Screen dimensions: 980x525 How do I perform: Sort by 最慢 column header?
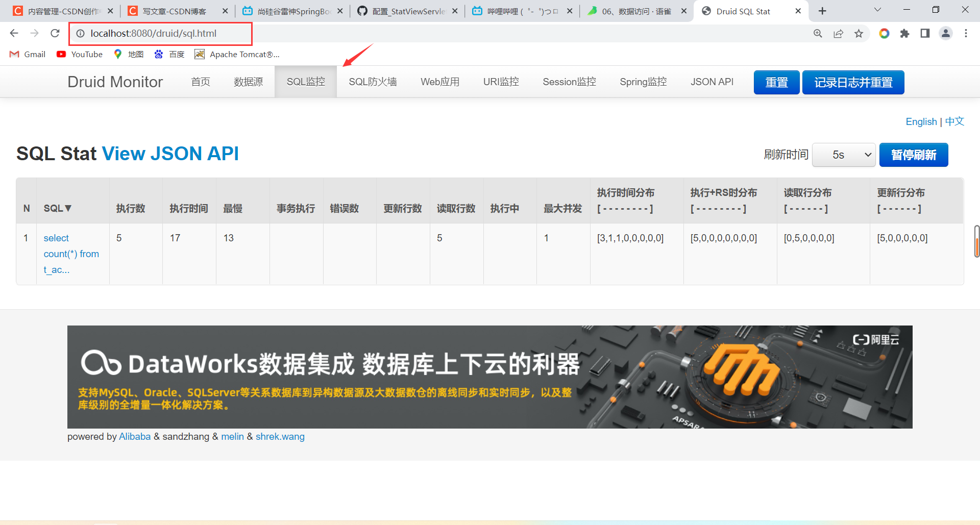coord(233,208)
